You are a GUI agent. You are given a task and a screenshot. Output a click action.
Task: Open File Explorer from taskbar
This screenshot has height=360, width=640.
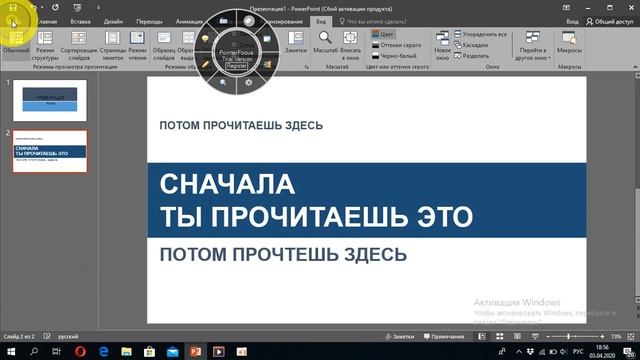127,351
